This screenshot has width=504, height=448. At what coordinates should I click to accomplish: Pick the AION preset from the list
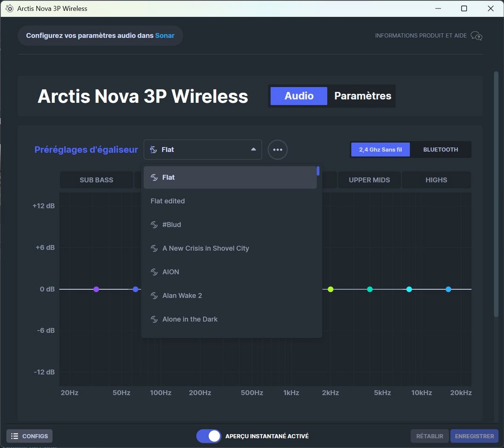coord(230,272)
